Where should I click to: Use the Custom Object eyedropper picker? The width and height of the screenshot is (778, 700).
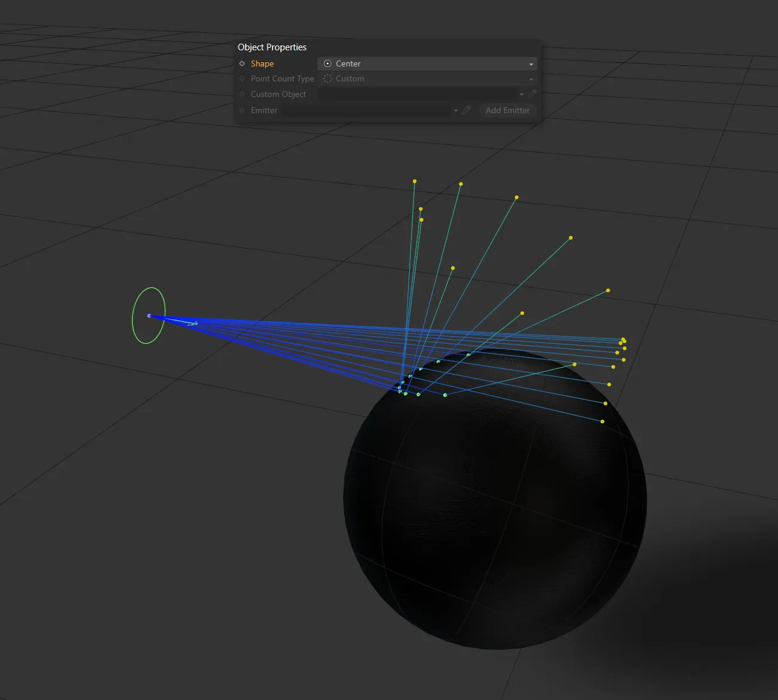(x=532, y=94)
